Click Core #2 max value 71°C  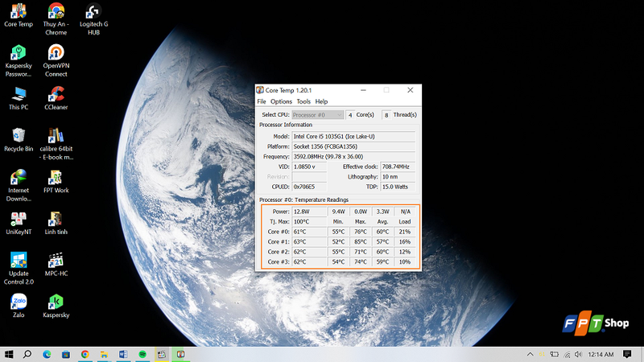[360, 252]
